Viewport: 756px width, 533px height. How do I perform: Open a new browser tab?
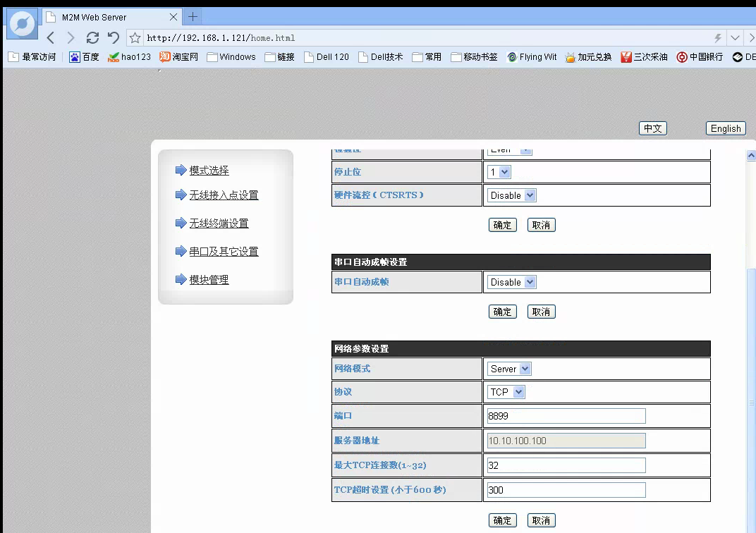(193, 17)
